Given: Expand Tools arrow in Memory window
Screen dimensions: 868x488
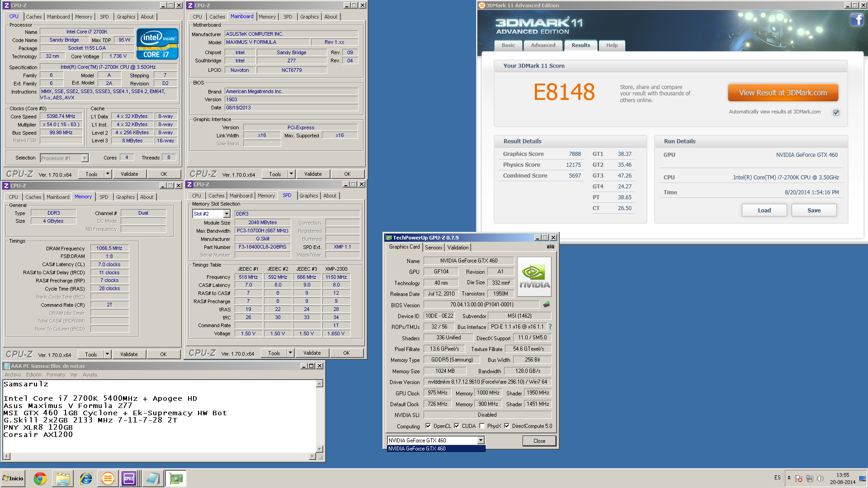Looking at the screenshot, I should coord(107,354).
